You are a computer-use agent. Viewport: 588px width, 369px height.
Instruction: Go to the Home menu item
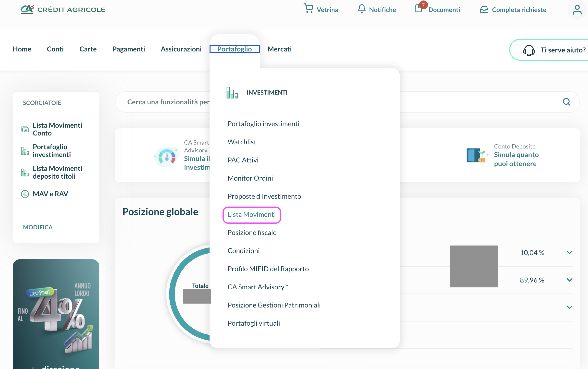[22, 49]
